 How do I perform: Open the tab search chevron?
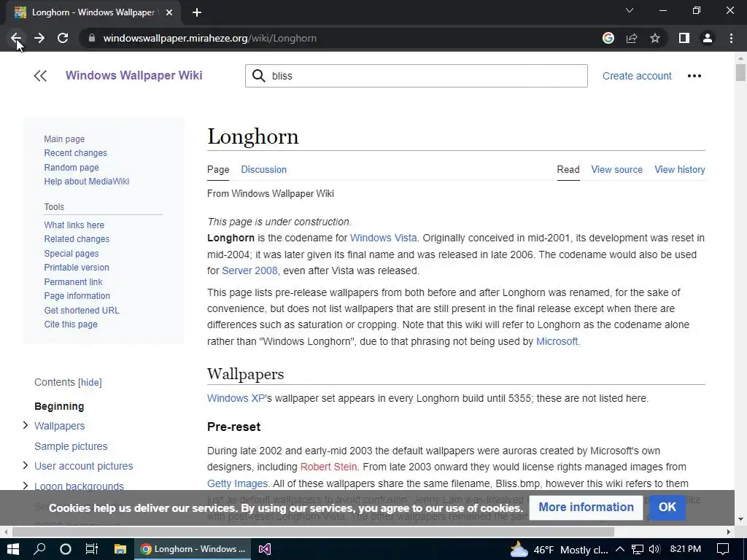pyautogui.click(x=630, y=10)
